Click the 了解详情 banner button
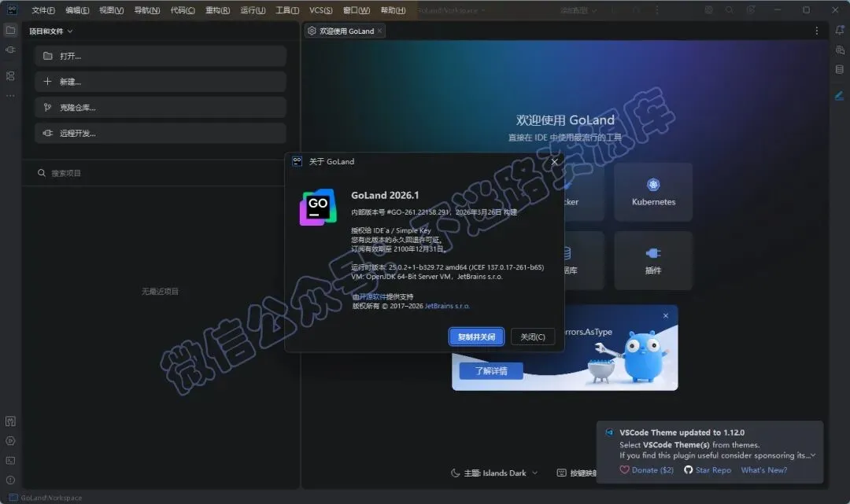 (x=491, y=371)
